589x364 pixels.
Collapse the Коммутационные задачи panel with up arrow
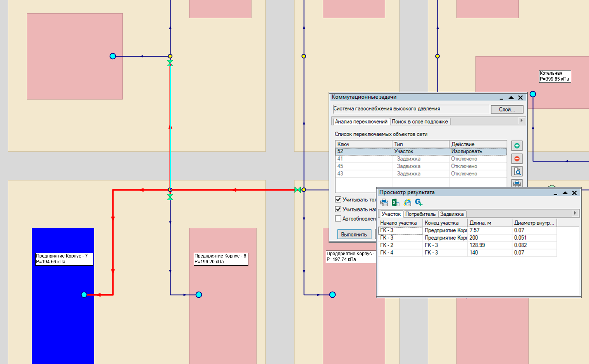pos(511,98)
